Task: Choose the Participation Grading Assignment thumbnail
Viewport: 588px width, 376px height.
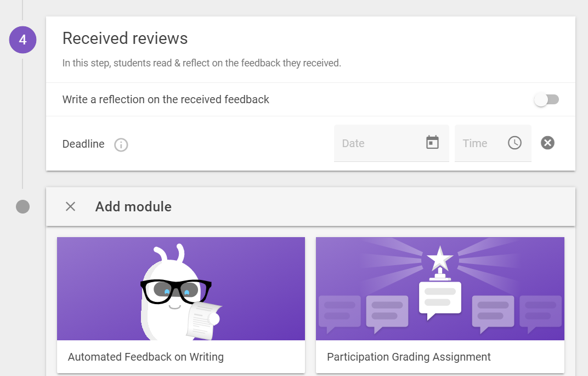Action: (440, 289)
